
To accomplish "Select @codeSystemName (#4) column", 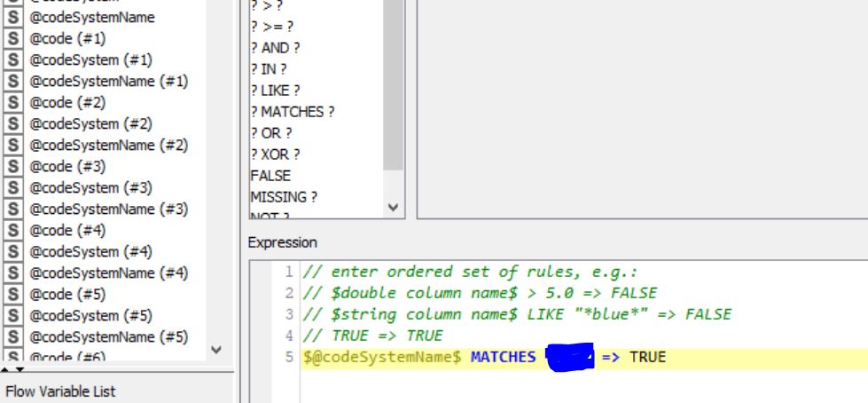I will [x=108, y=273].
